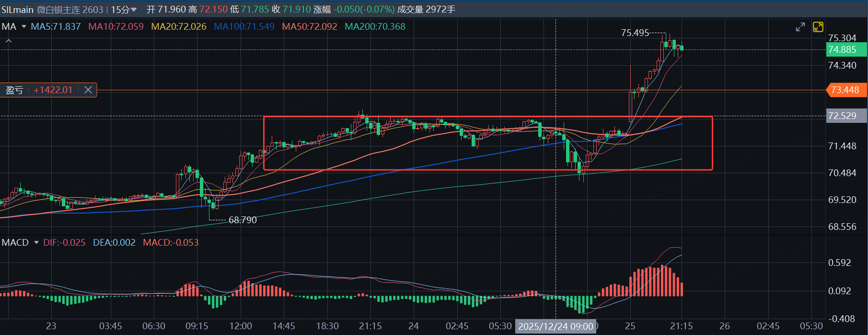Click the 成交量 2972手 volume readout

[x=426, y=10]
